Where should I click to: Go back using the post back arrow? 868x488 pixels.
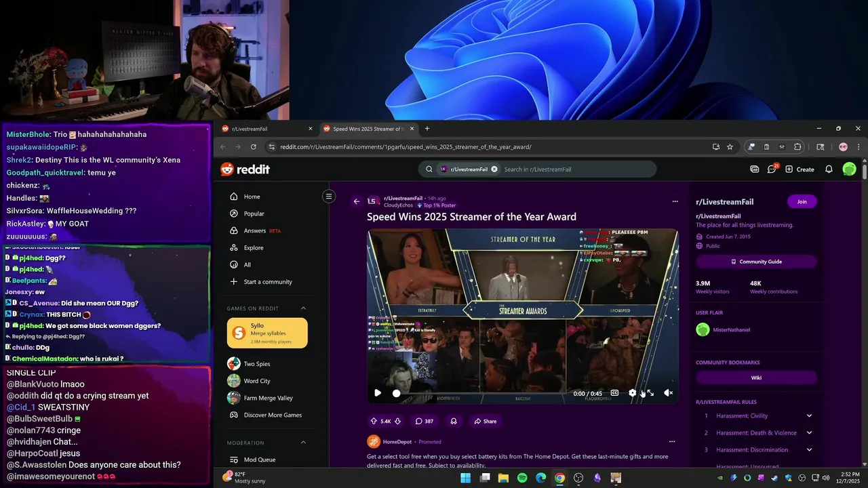point(357,201)
